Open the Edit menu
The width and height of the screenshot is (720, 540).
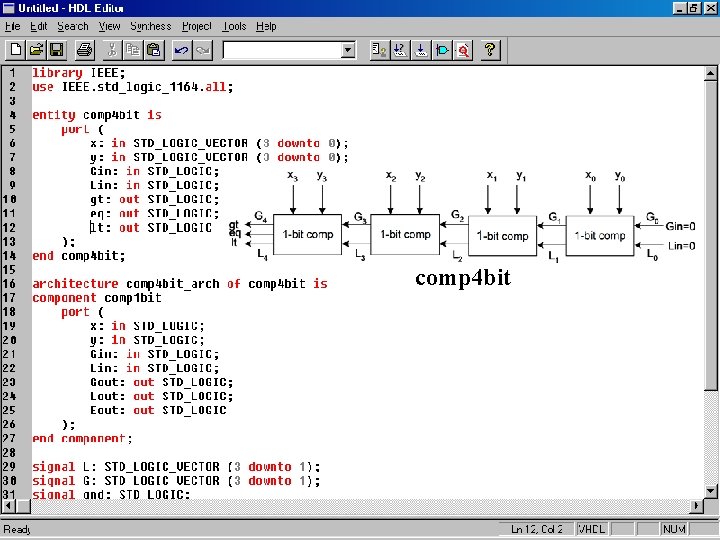pos(39,27)
